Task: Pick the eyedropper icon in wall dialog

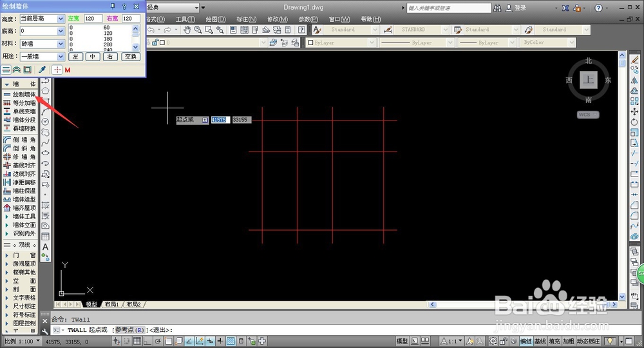Action: tap(42, 70)
